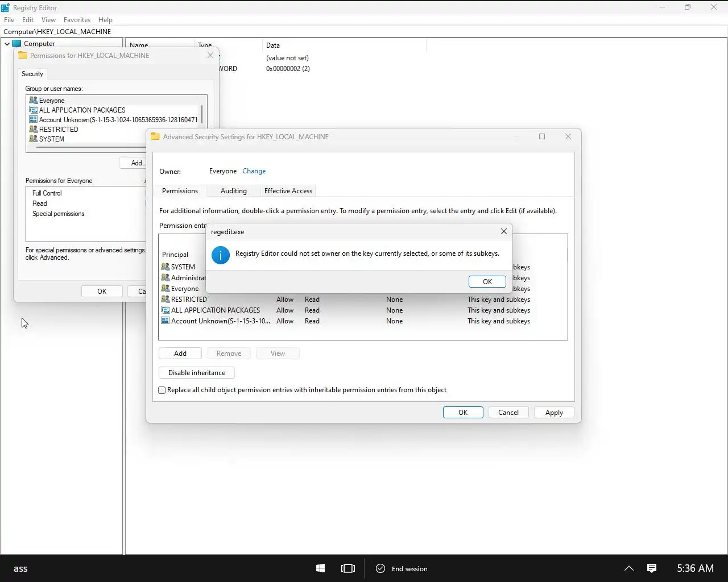Select Account Unknown in Group or user names

pos(113,120)
